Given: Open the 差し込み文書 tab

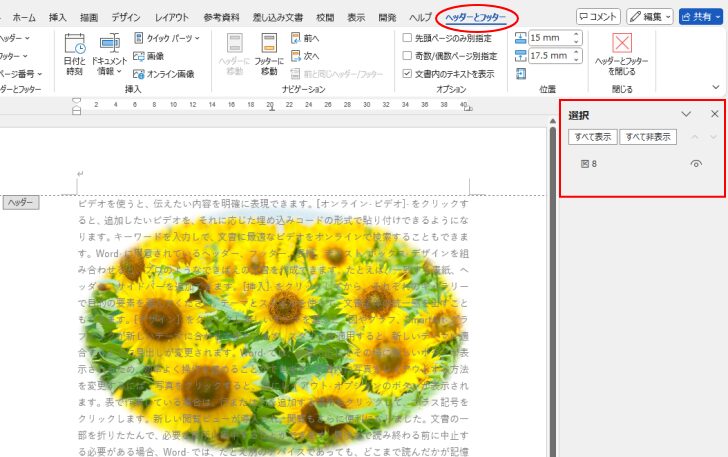Looking at the screenshot, I should click(278, 18).
